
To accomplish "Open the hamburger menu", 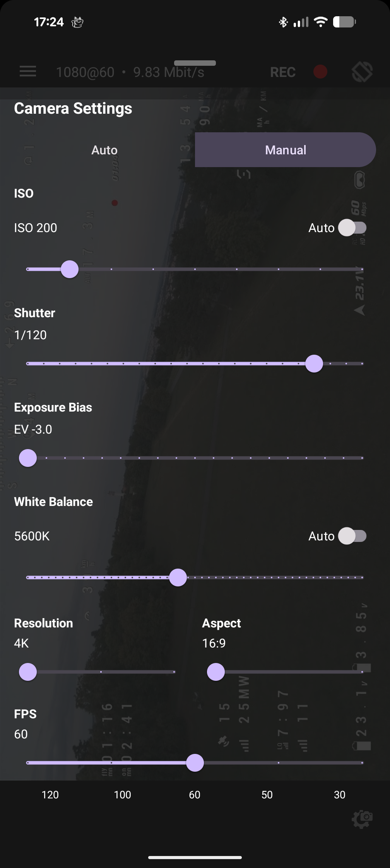I will [27, 72].
